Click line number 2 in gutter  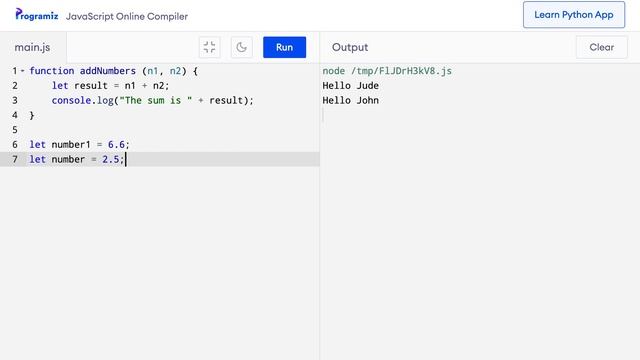15,86
